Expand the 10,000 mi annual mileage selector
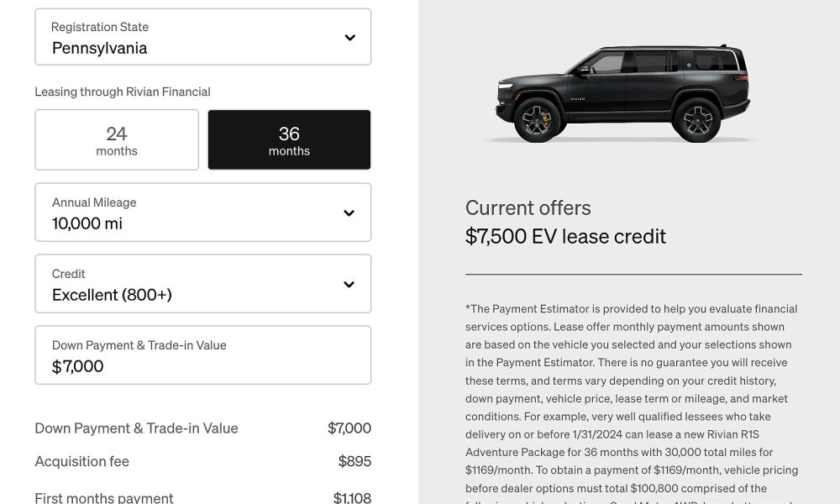Image resolution: width=840 pixels, height=504 pixels. pyautogui.click(x=203, y=212)
